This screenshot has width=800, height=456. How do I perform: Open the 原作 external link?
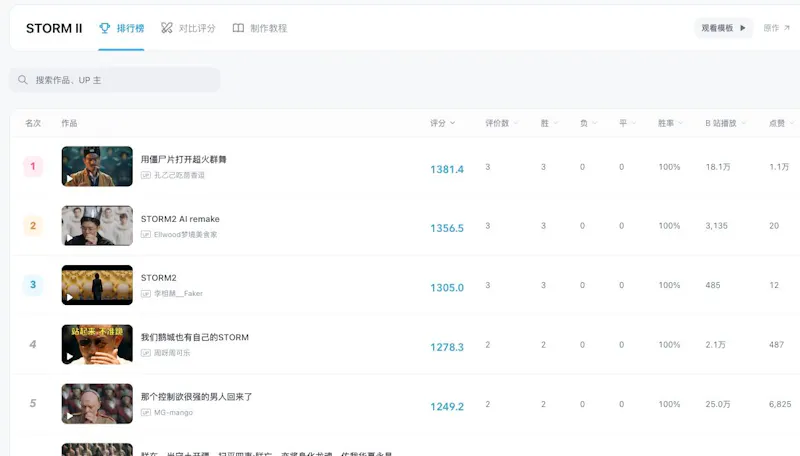point(777,28)
